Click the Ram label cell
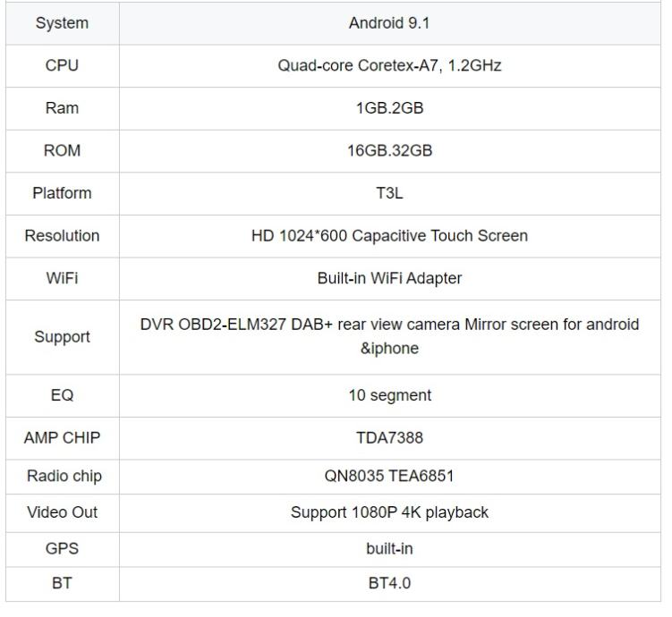The height and width of the screenshot is (617, 672). (62, 108)
